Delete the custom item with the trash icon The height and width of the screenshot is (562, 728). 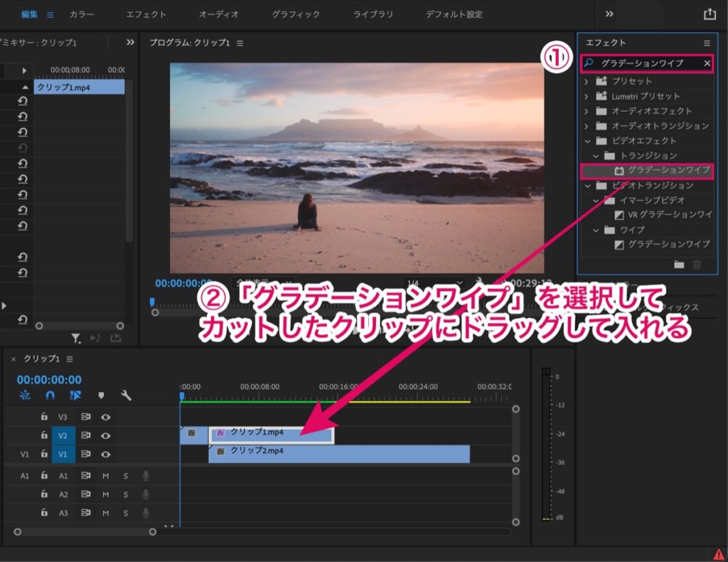697,265
